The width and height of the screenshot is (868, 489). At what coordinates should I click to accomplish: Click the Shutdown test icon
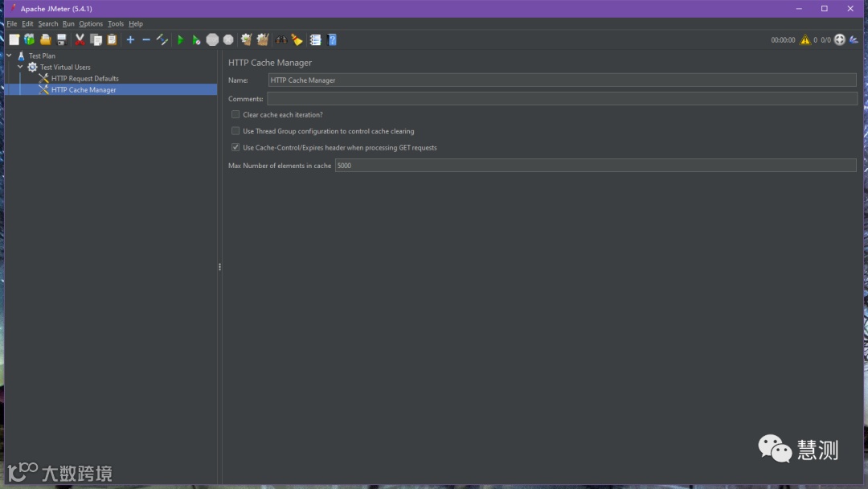[228, 39]
